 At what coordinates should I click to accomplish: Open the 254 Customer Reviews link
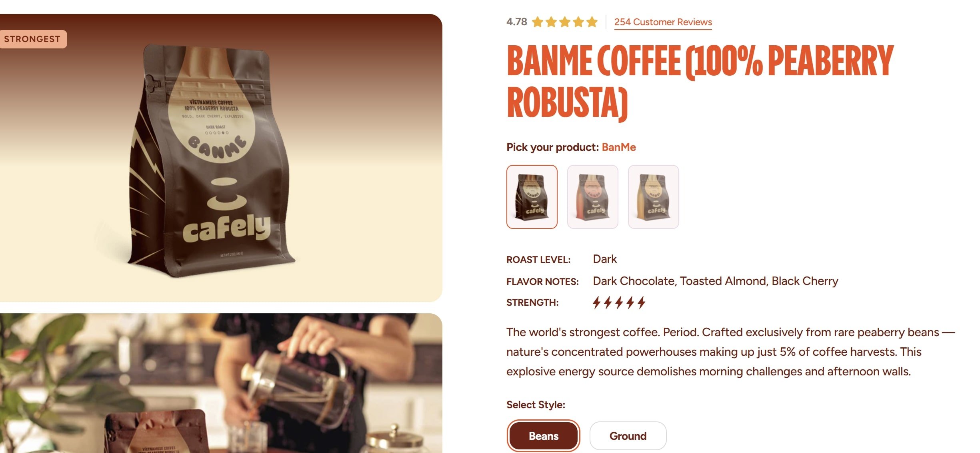coord(663,22)
